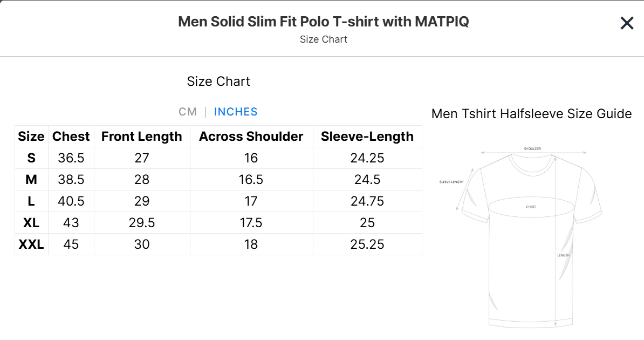Screen dimensions: 644x340
Task: Select the XXL size row label
Action: coord(31,244)
